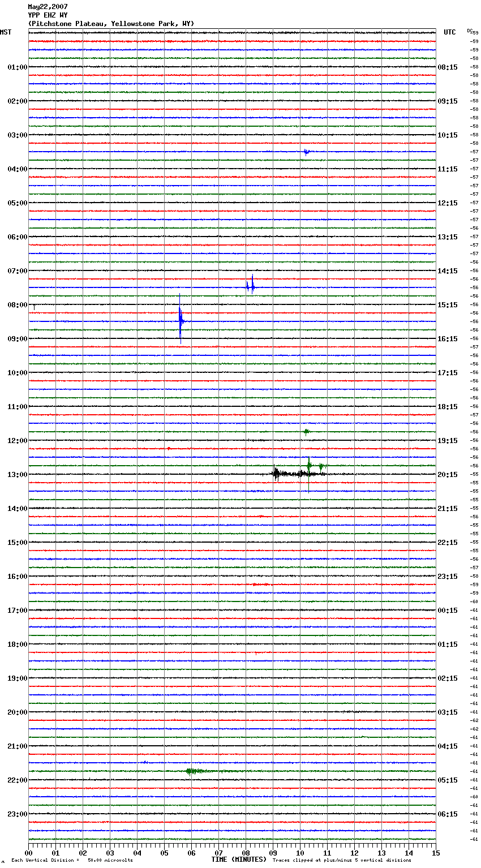Click the 06:00 MST time label

17,237
